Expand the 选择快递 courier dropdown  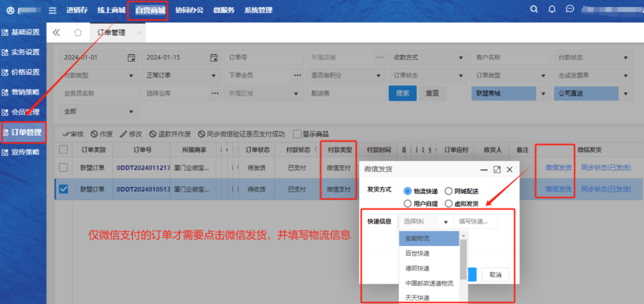[445, 222]
